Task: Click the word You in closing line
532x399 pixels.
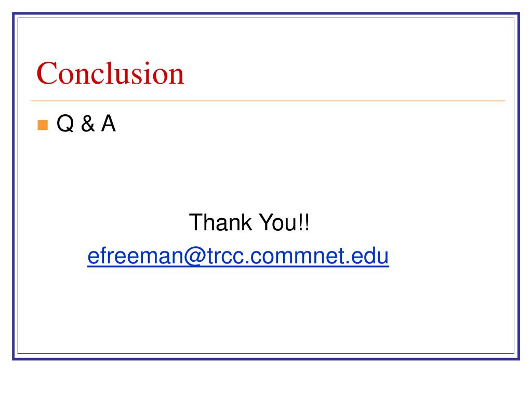Action: 278,222
